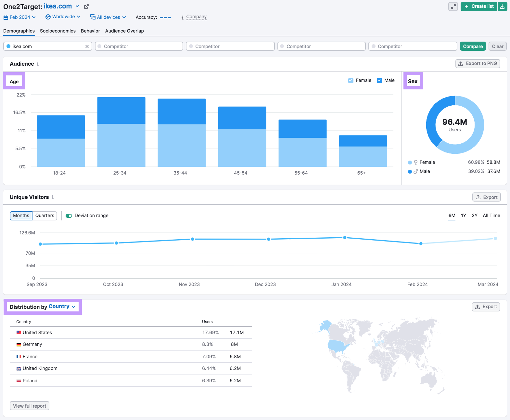The width and height of the screenshot is (510, 420).
Task: Click the download icon beside Create list
Action: pyautogui.click(x=502, y=7)
